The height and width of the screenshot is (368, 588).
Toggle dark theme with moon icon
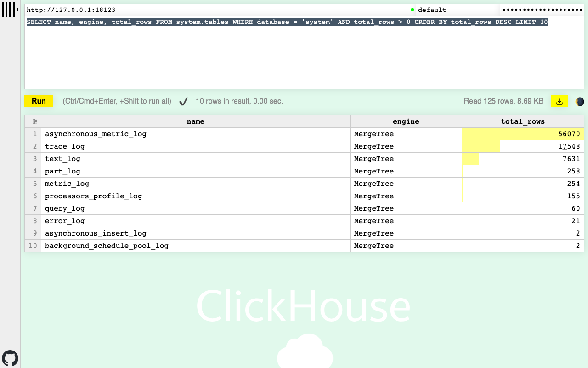click(x=580, y=102)
